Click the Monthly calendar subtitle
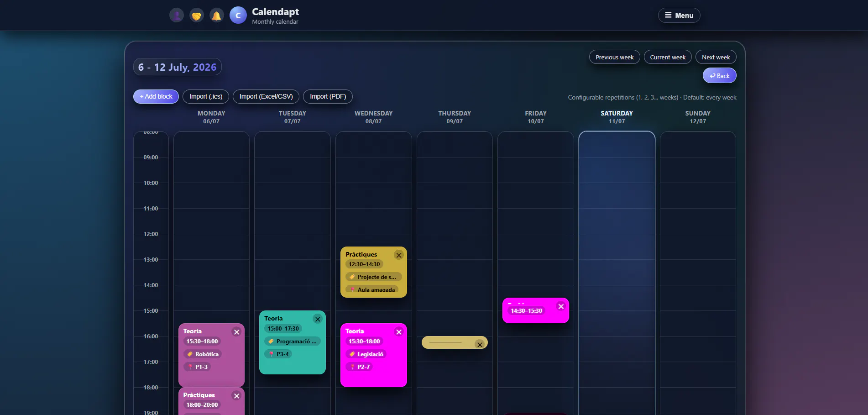 tap(275, 21)
